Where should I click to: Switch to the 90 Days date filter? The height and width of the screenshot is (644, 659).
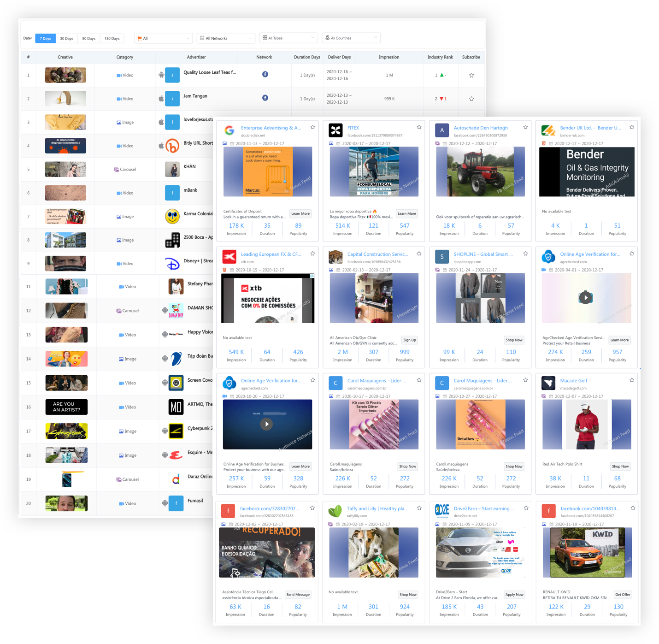click(89, 38)
